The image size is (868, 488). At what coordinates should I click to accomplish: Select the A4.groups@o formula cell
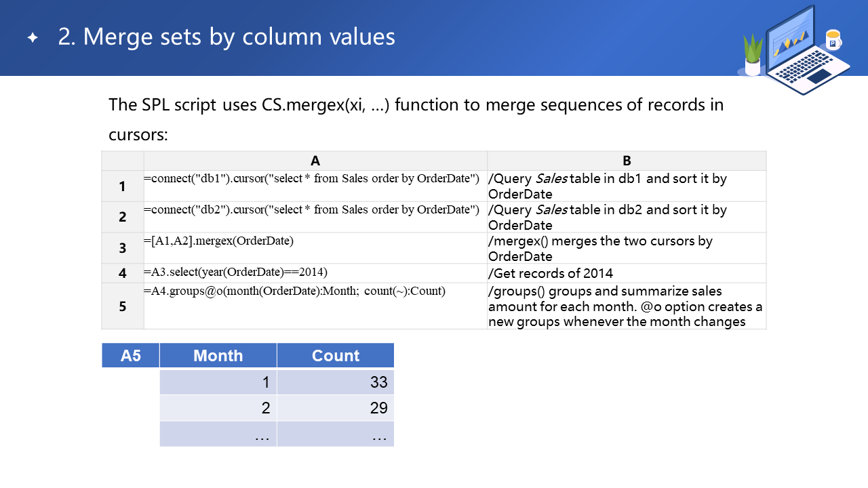tap(315, 292)
